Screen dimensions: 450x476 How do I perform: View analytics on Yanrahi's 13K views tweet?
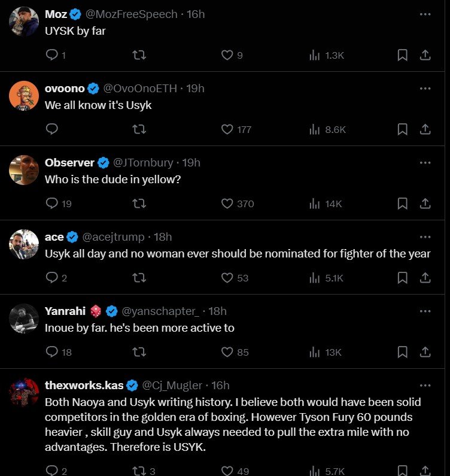point(314,352)
